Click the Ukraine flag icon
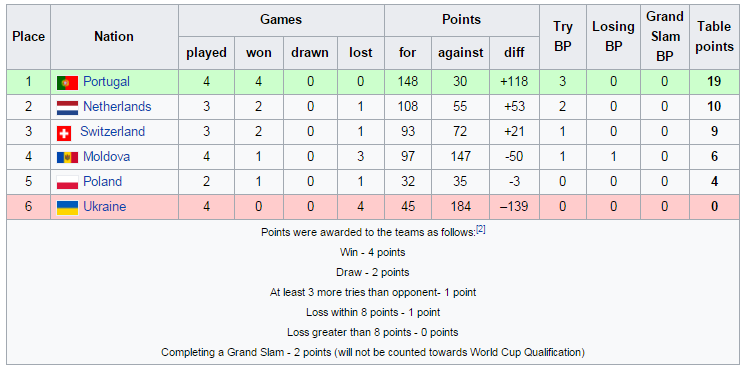 pyautogui.click(x=67, y=207)
